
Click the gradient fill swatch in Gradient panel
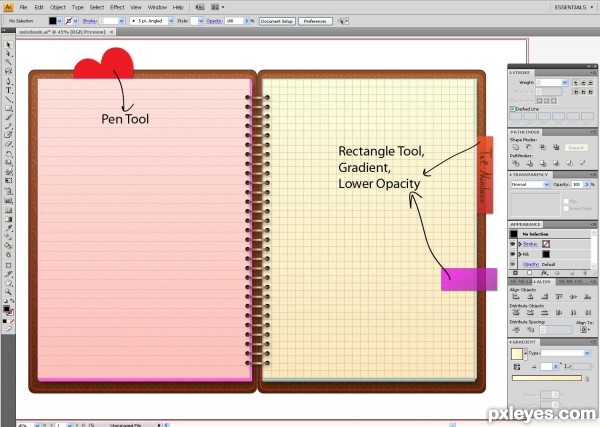pyautogui.click(x=517, y=354)
